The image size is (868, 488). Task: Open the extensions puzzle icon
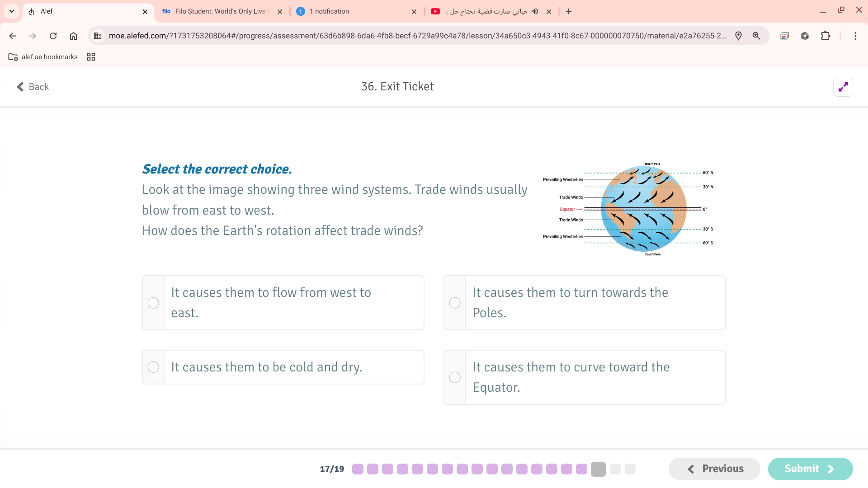(x=826, y=36)
